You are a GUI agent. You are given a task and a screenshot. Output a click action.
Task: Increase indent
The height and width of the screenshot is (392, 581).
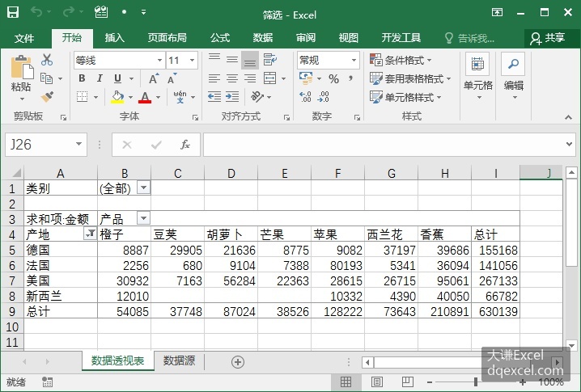232,97
